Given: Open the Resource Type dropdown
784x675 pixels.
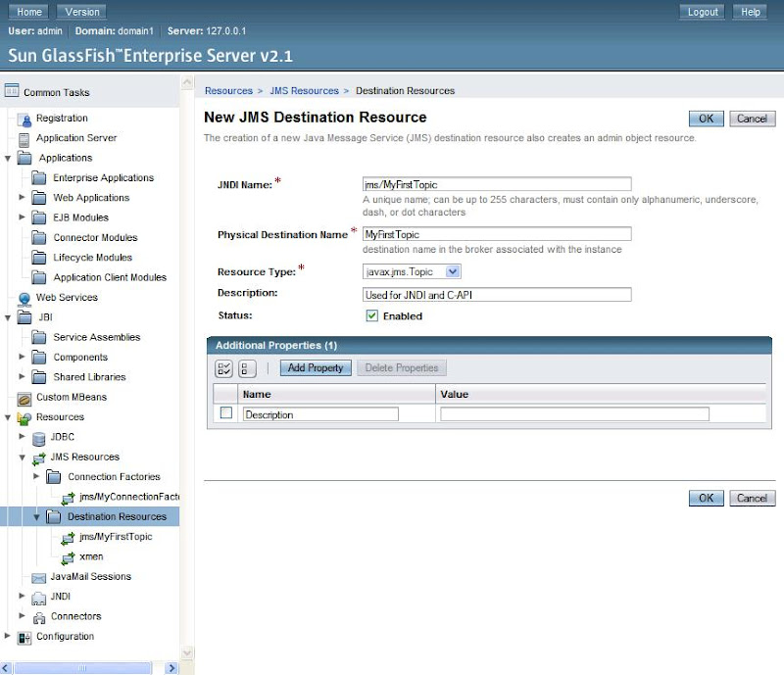Looking at the screenshot, I should [x=412, y=271].
